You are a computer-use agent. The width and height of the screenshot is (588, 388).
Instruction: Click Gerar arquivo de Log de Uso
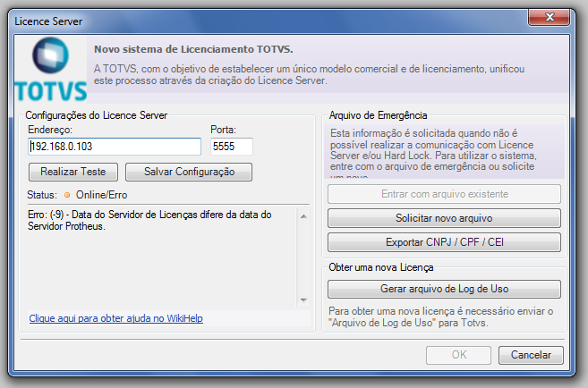pos(445,289)
